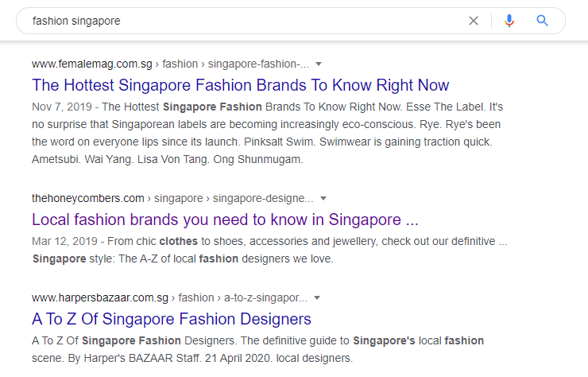This screenshot has height=377, width=588.
Task: Open 'Local fashion brands you need to know' result
Action: 225,220
